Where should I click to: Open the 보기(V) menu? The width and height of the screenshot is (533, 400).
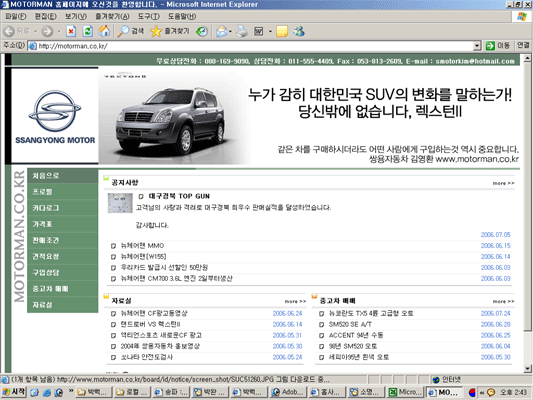coord(76,16)
